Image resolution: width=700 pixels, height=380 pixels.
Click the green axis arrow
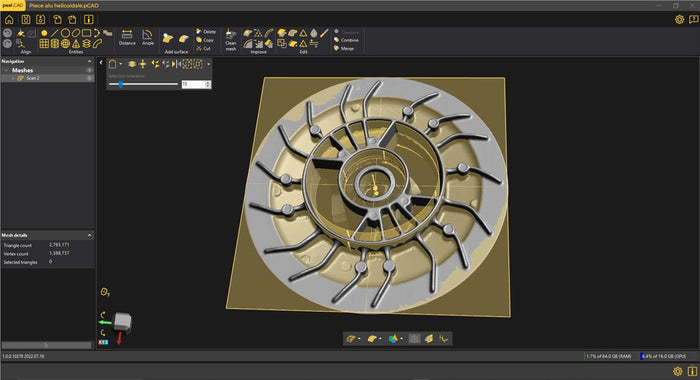tap(105, 322)
